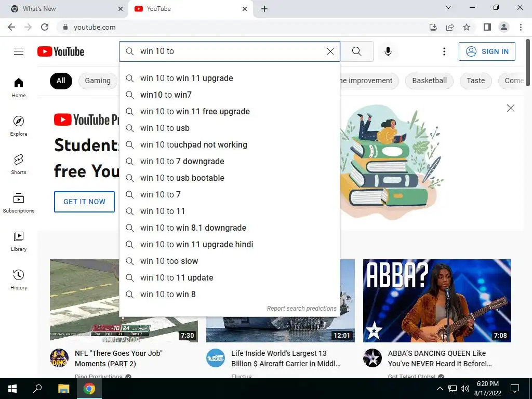
Task: Open Got Talent Global channel avatar
Action: pos(373,358)
